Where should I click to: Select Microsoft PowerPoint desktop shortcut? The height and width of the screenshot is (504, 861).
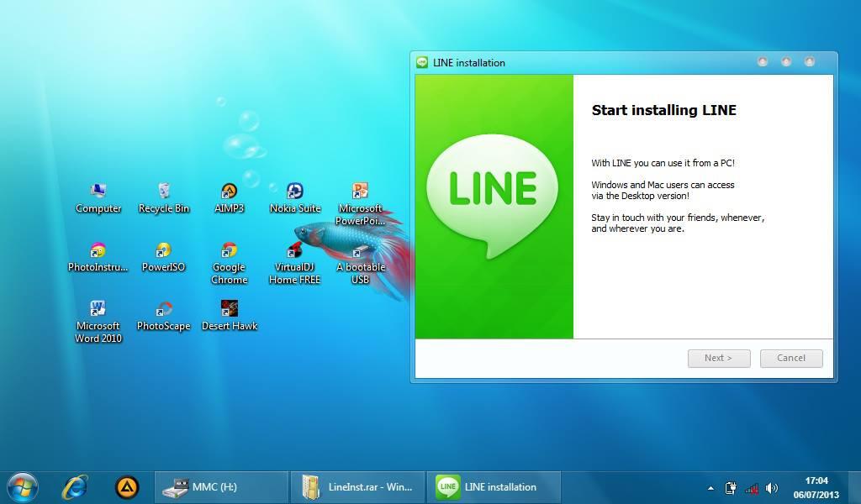[360, 192]
